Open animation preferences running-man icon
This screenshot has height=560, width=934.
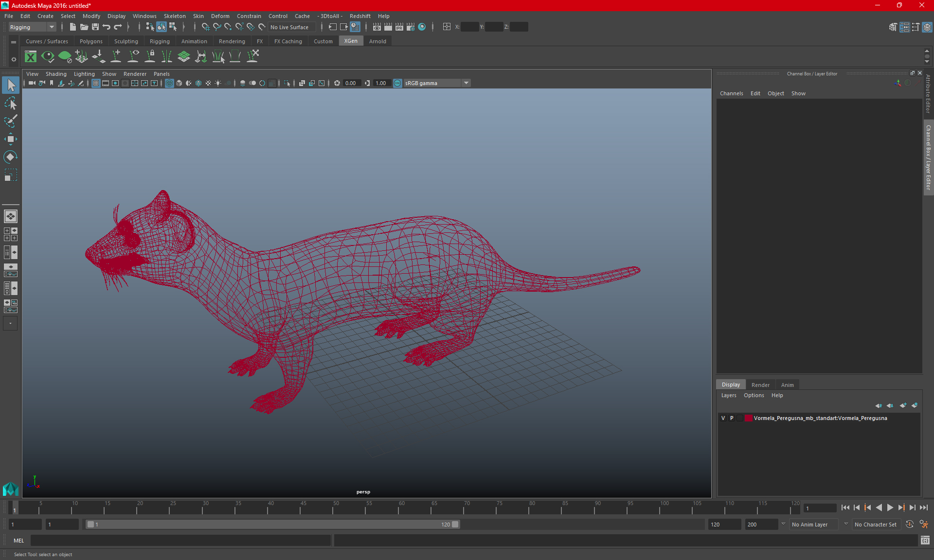point(924,525)
